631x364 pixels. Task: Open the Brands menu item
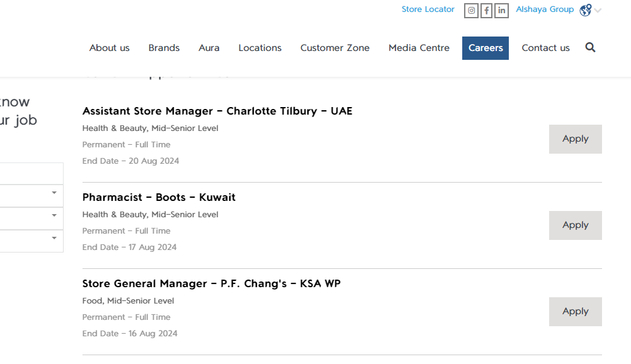click(x=164, y=48)
